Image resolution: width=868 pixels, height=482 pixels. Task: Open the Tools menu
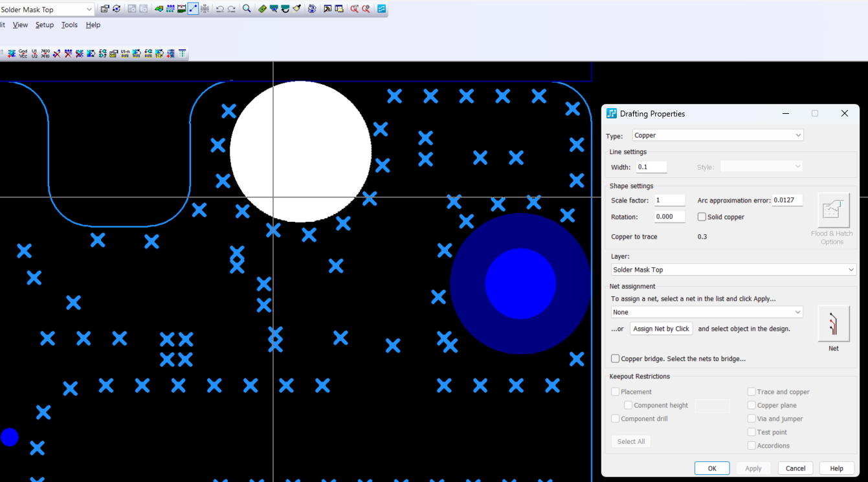(69, 25)
